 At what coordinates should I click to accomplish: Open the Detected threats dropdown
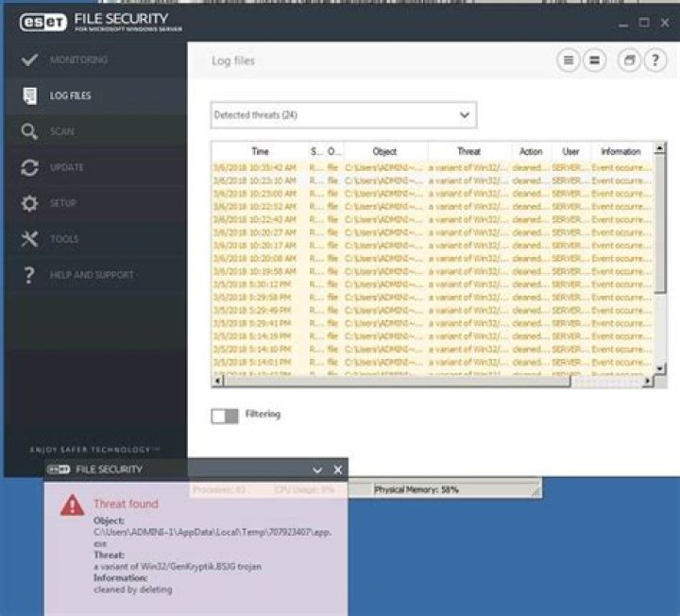[343, 115]
